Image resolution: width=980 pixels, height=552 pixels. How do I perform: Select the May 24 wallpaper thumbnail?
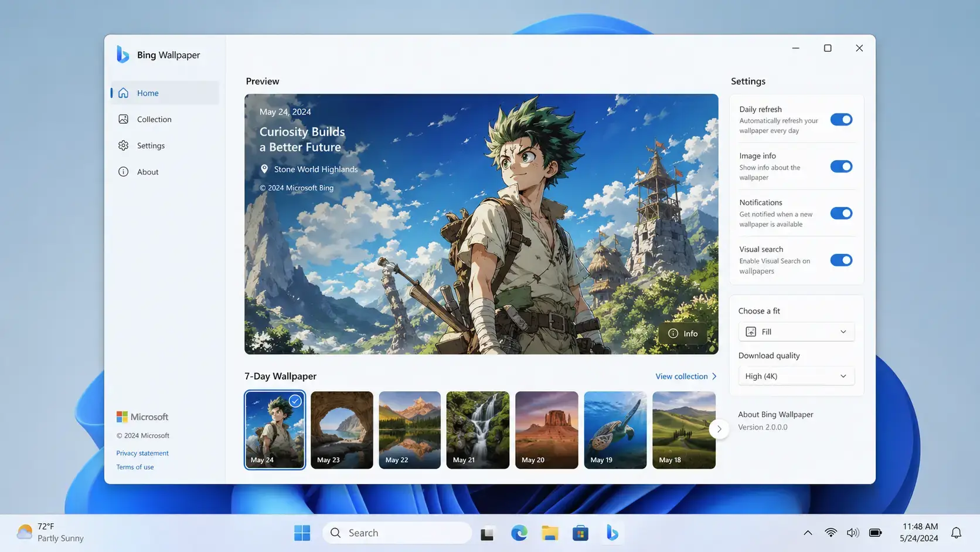pyautogui.click(x=275, y=430)
